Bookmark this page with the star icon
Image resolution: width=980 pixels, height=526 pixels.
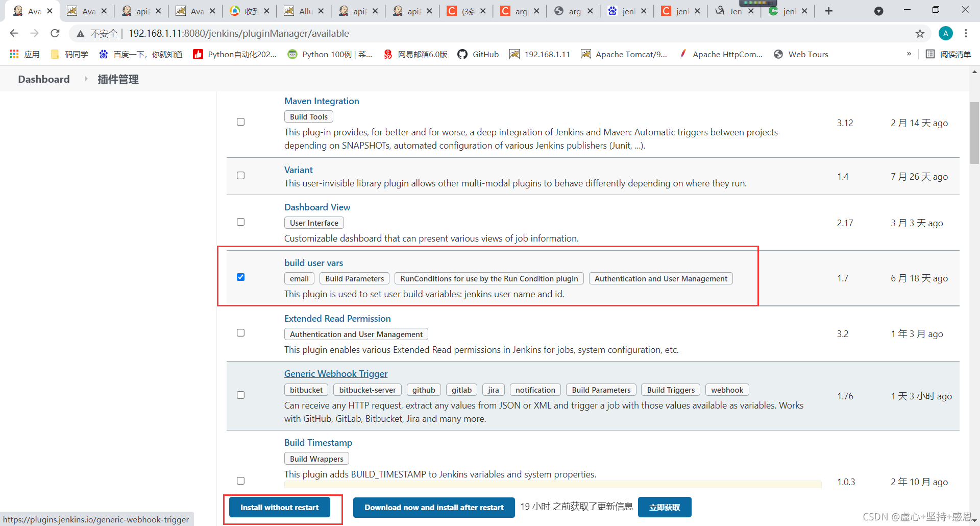coord(920,33)
